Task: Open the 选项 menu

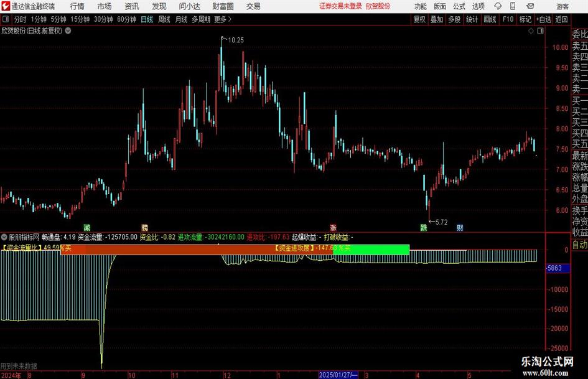Action: (478, 6)
